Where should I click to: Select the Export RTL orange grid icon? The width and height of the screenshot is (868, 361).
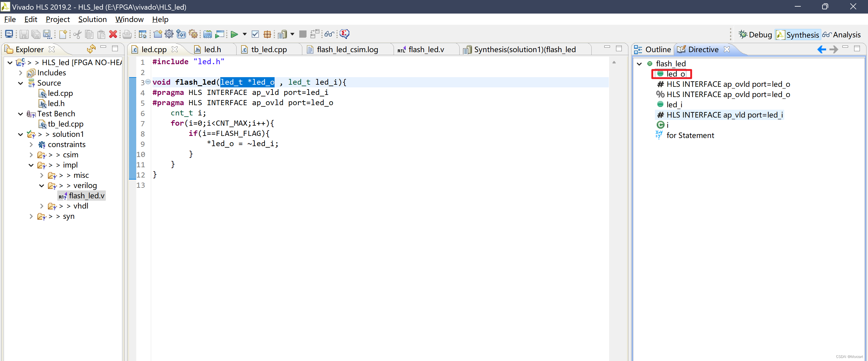[x=267, y=34]
